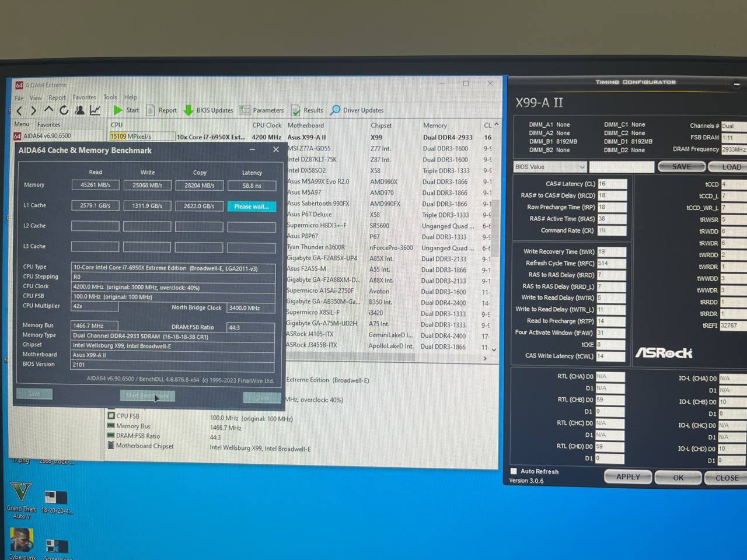
Task: Click the Command Rate (CR) field
Action: 612,230
